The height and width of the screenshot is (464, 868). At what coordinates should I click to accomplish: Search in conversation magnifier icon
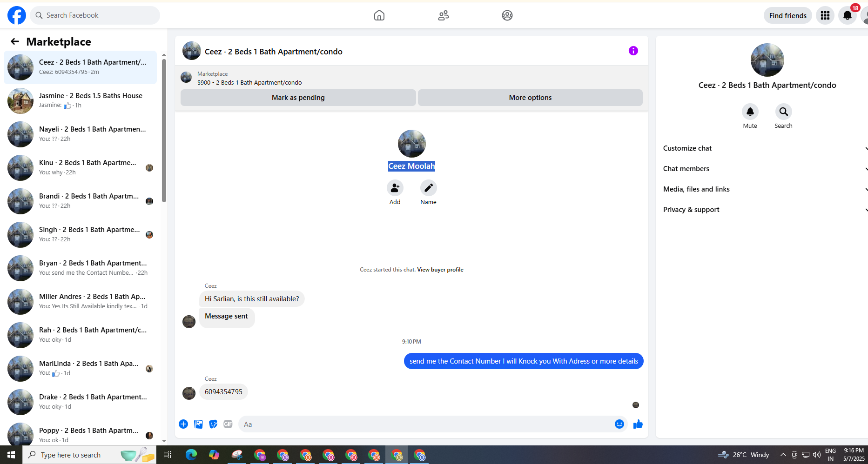point(784,112)
